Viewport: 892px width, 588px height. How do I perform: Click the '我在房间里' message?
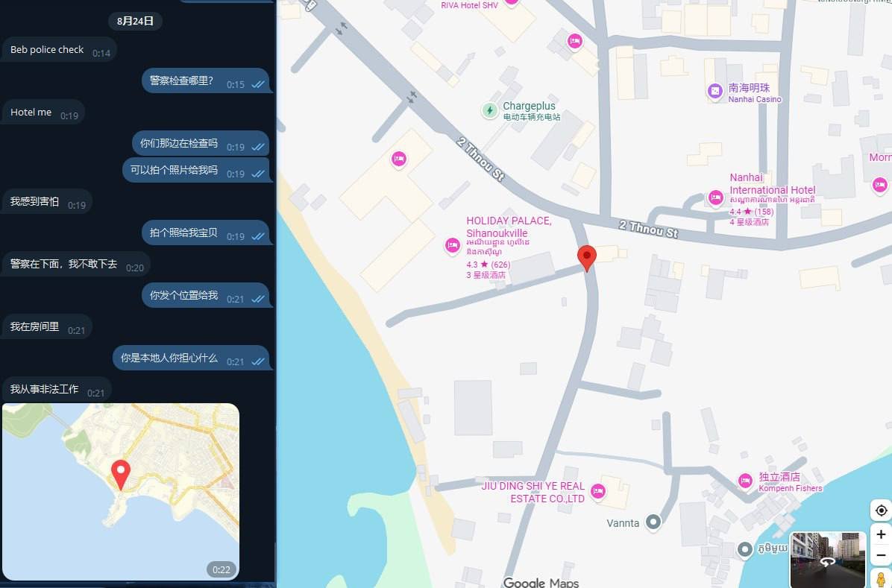47,326
